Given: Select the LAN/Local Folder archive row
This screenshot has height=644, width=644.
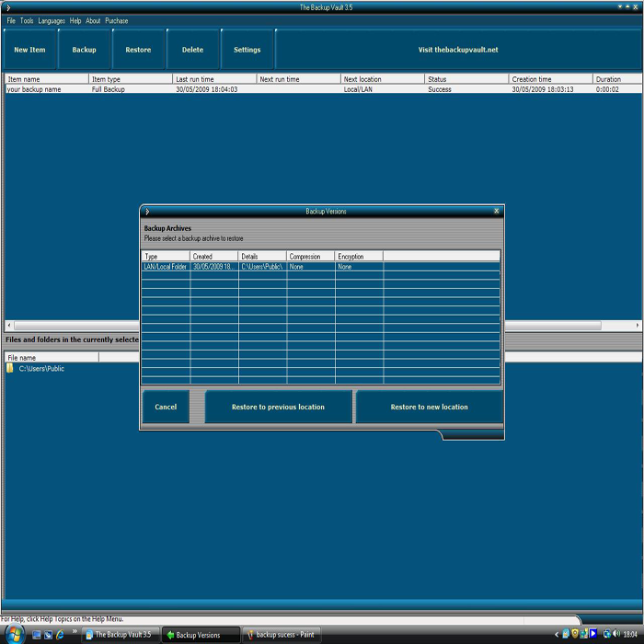Looking at the screenshot, I should (321, 267).
